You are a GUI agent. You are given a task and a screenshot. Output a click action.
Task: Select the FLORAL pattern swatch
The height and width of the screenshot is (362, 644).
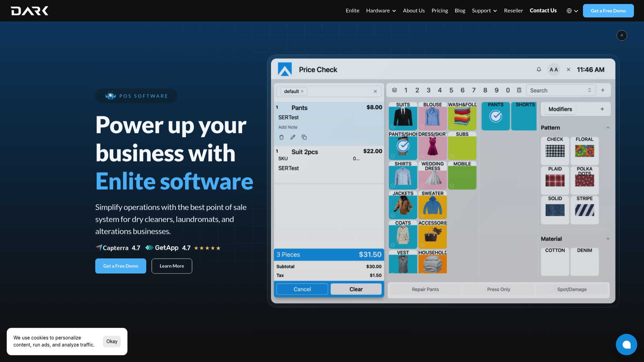[x=584, y=148]
